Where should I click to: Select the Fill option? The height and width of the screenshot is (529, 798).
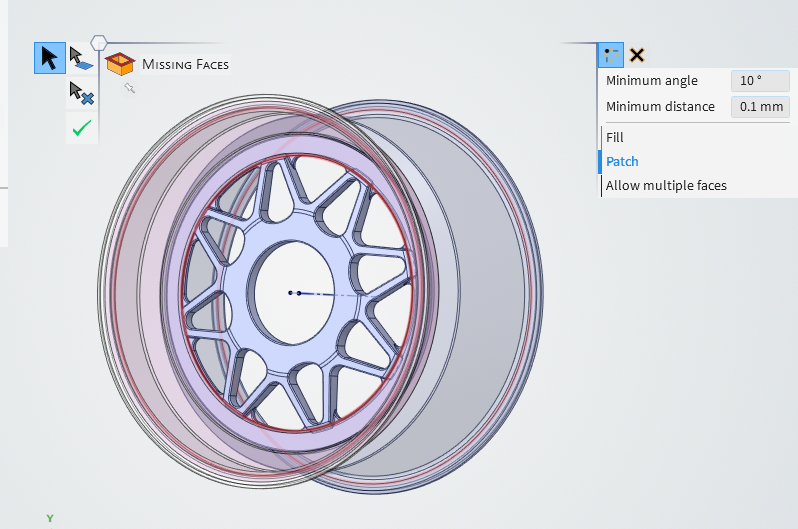tap(615, 137)
